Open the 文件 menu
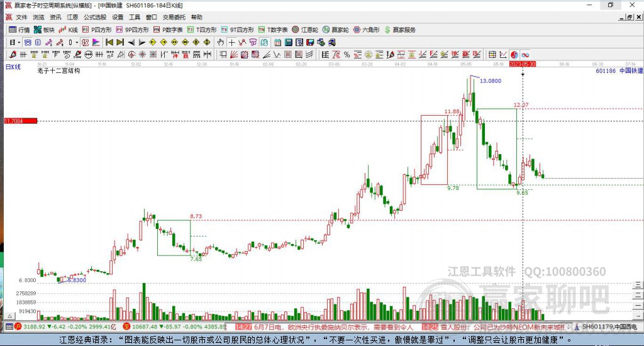 click(x=21, y=17)
